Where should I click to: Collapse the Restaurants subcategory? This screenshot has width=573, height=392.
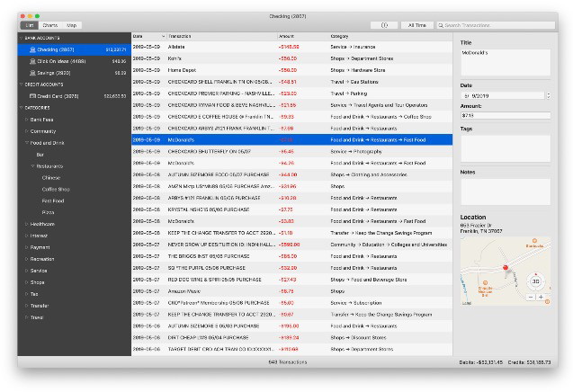click(32, 165)
